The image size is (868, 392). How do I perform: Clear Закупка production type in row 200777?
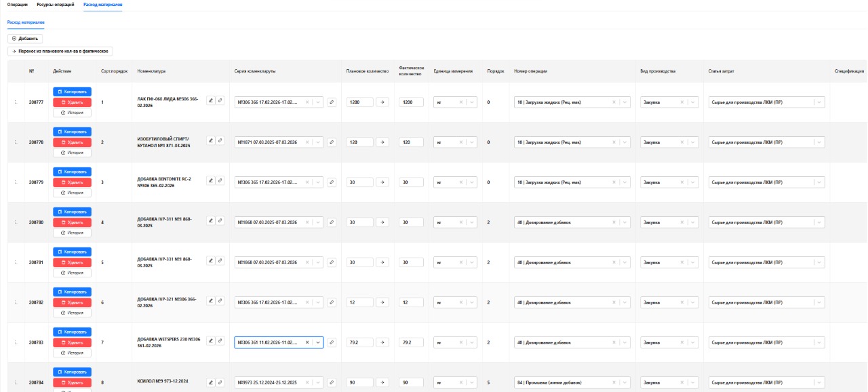point(684,102)
